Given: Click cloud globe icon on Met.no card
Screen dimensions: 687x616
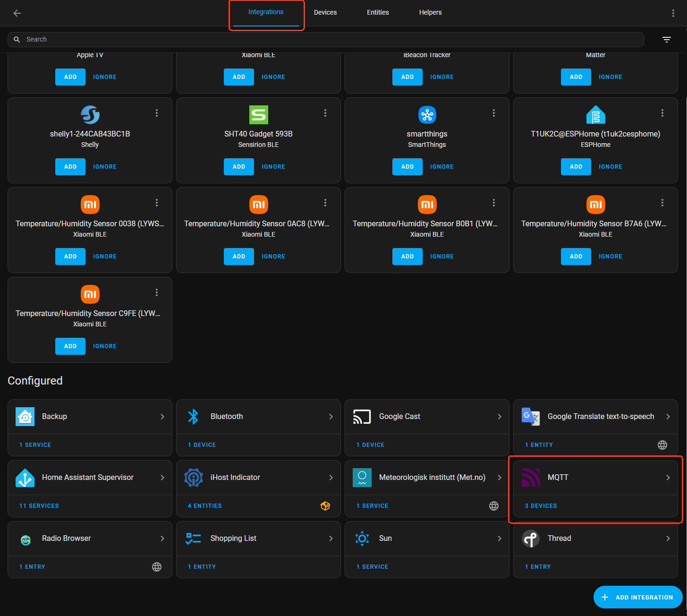Looking at the screenshot, I should click(494, 506).
